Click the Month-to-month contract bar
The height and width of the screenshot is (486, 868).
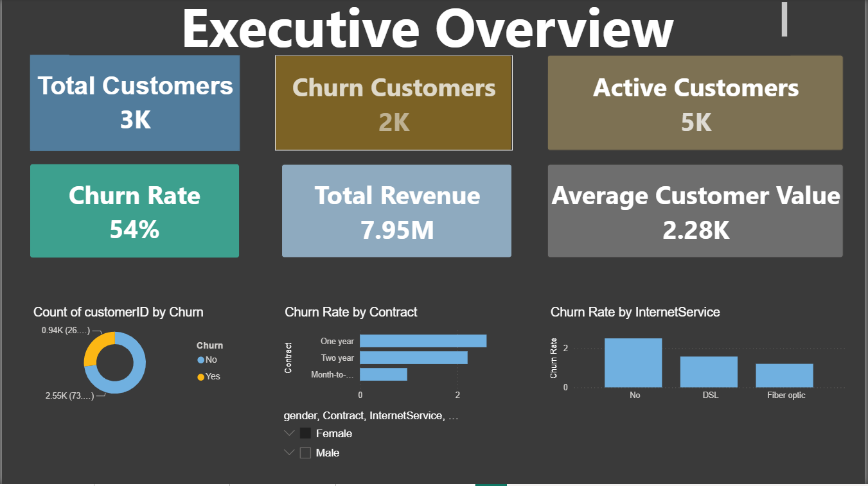(384, 374)
